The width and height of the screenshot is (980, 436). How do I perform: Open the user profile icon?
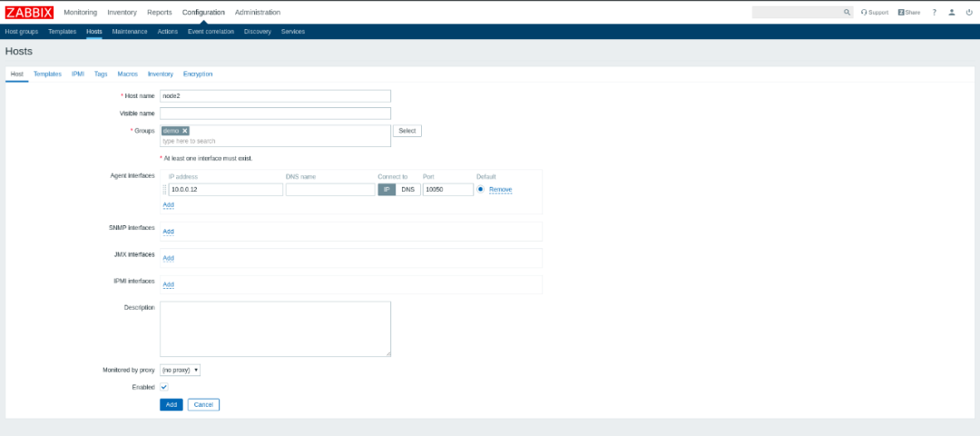[951, 13]
